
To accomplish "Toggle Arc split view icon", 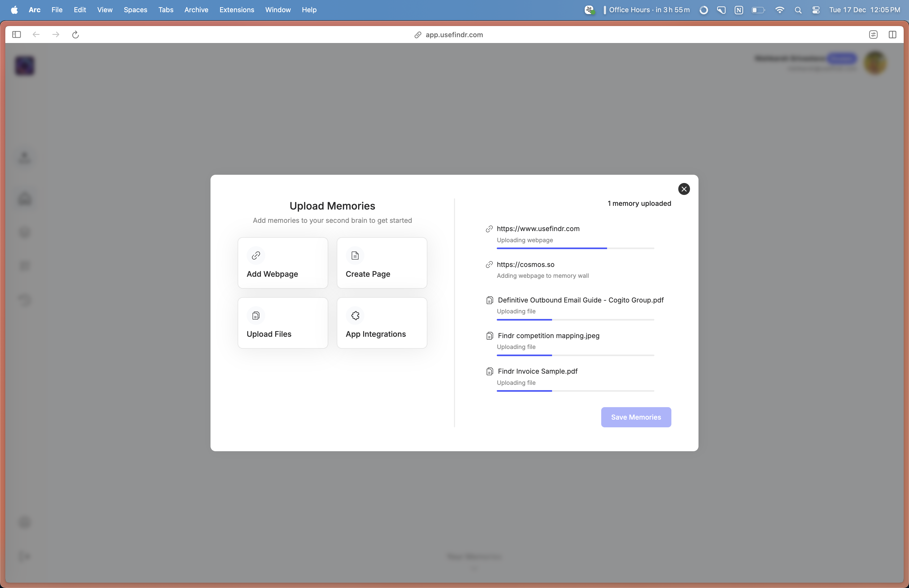I will click(x=893, y=35).
